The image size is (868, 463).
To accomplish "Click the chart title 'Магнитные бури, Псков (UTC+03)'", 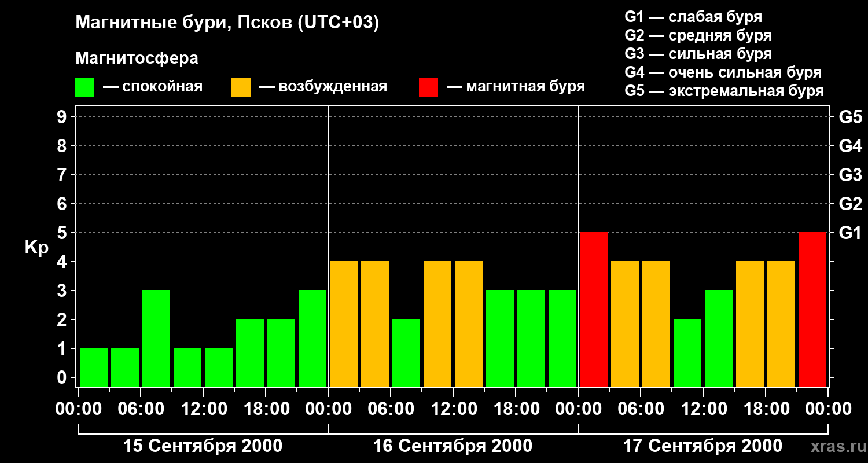I will (x=227, y=23).
